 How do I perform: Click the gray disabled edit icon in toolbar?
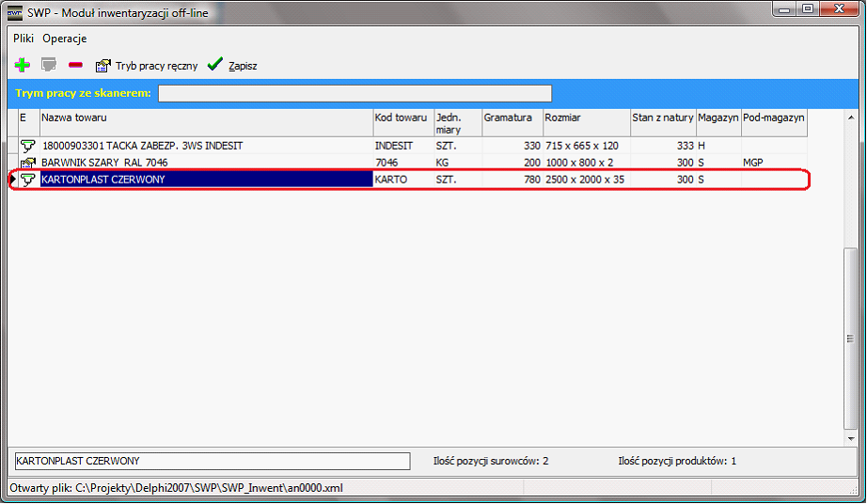click(x=48, y=66)
